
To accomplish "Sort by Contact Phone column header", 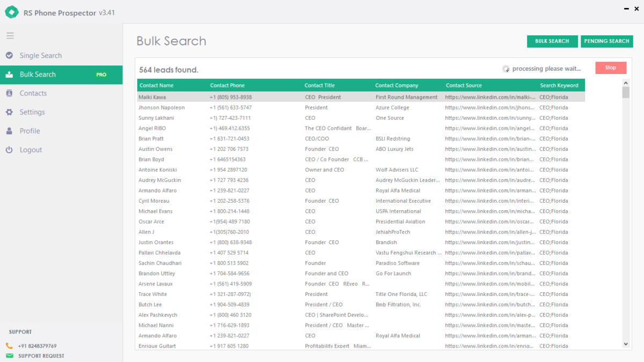I will tap(227, 85).
